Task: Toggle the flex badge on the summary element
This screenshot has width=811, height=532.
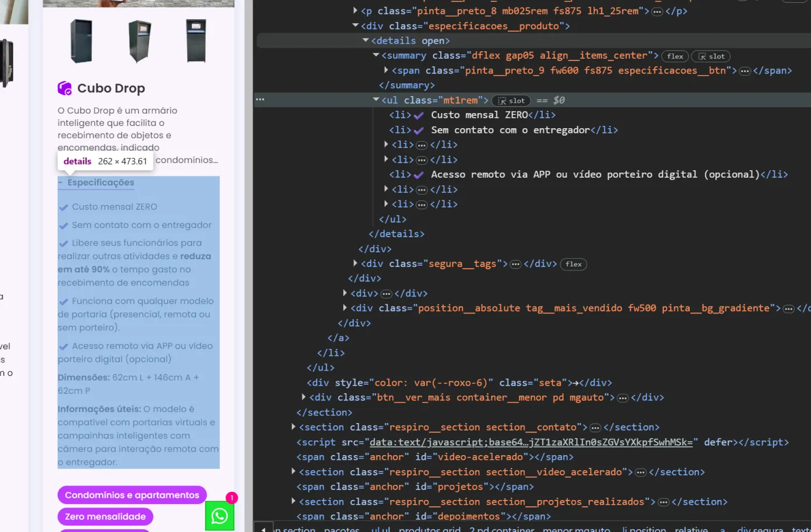Action: tap(675, 57)
